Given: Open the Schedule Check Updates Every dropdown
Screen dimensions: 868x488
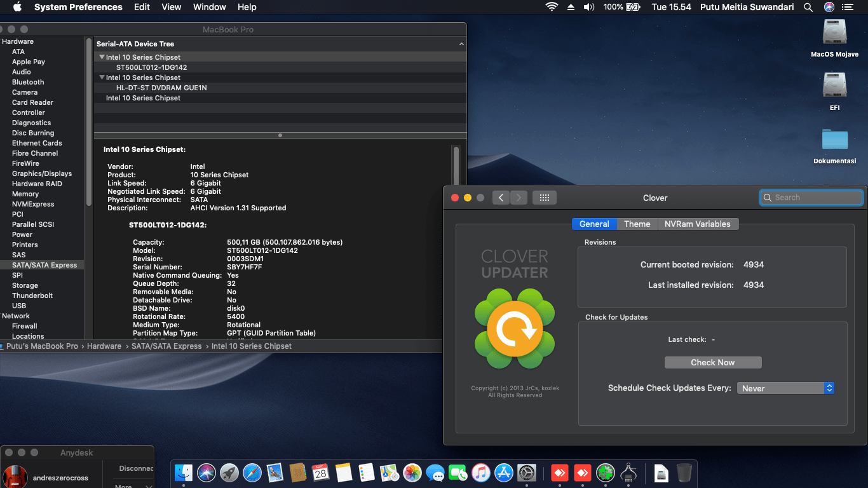Looking at the screenshot, I should tap(785, 388).
